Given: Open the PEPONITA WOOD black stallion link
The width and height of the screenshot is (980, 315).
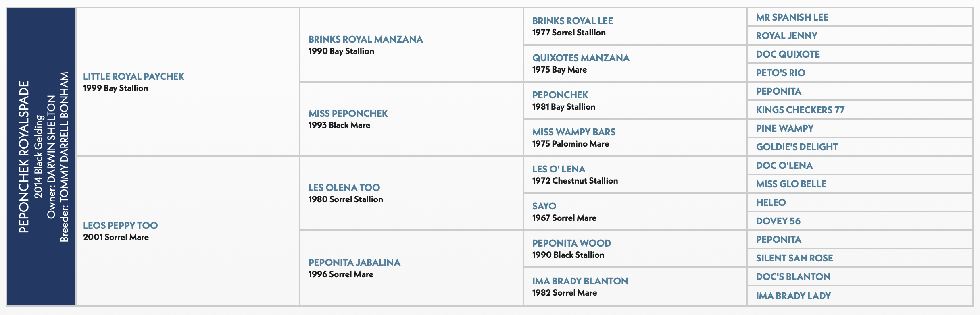Looking at the screenshot, I should (x=571, y=243).
